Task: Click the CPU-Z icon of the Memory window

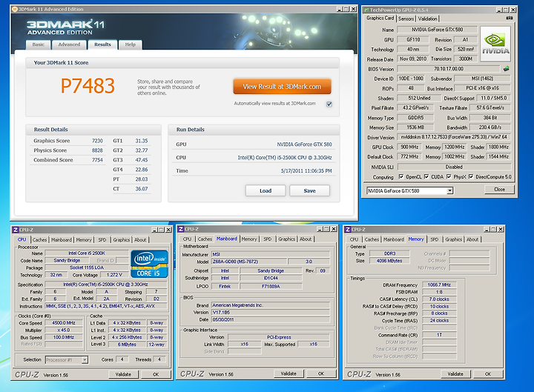Action: tap(348, 230)
